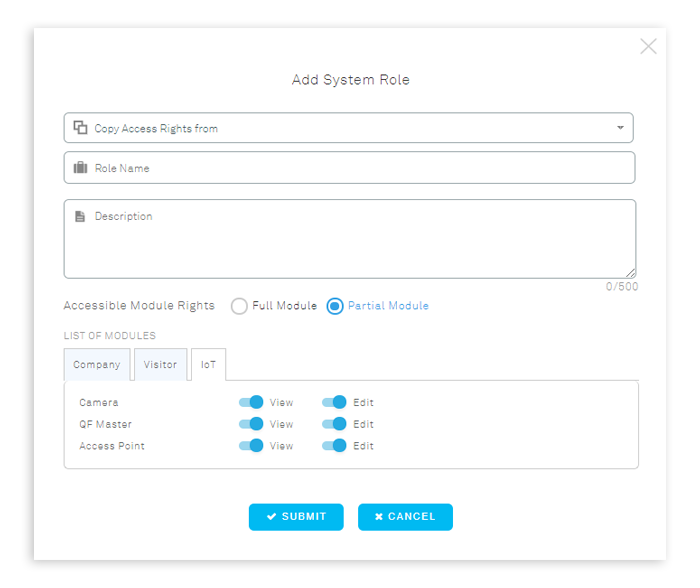Disable QF Master Edit toggle
Viewport: 700px width, 588px height.
(334, 424)
